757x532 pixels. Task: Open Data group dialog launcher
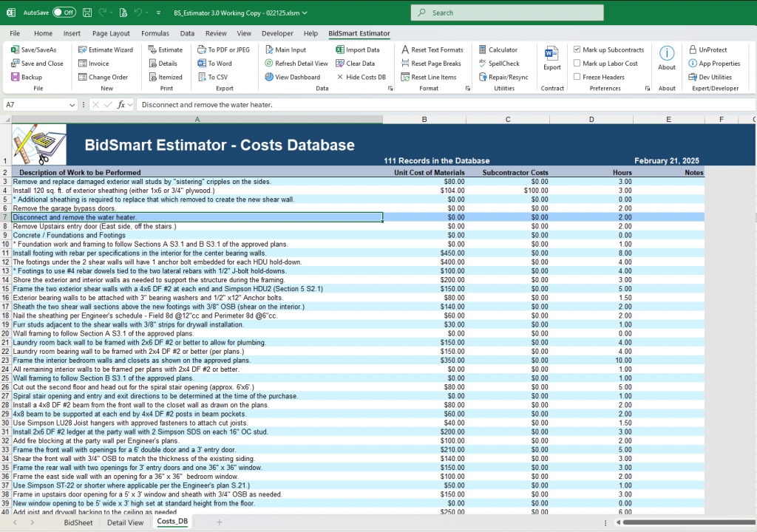point(390,89)
